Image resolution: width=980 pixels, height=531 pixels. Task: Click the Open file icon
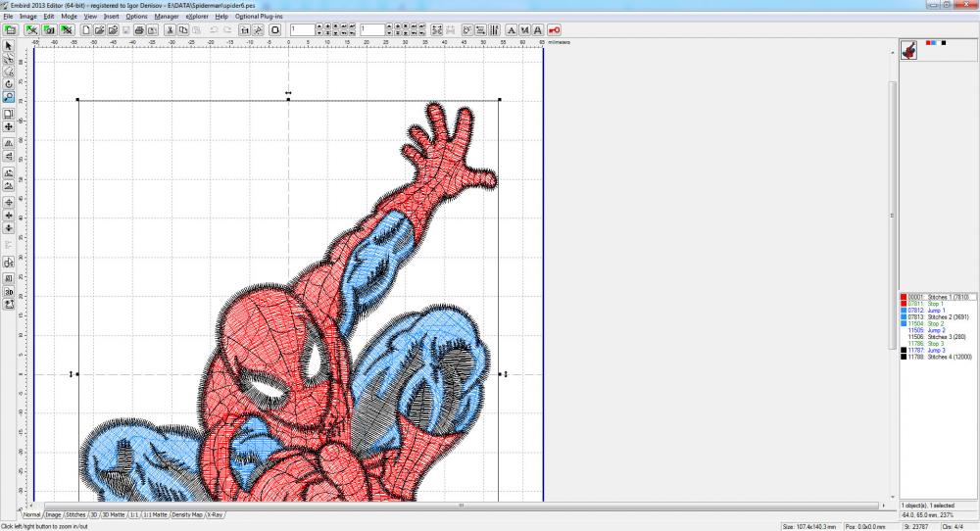pos(99,30)
